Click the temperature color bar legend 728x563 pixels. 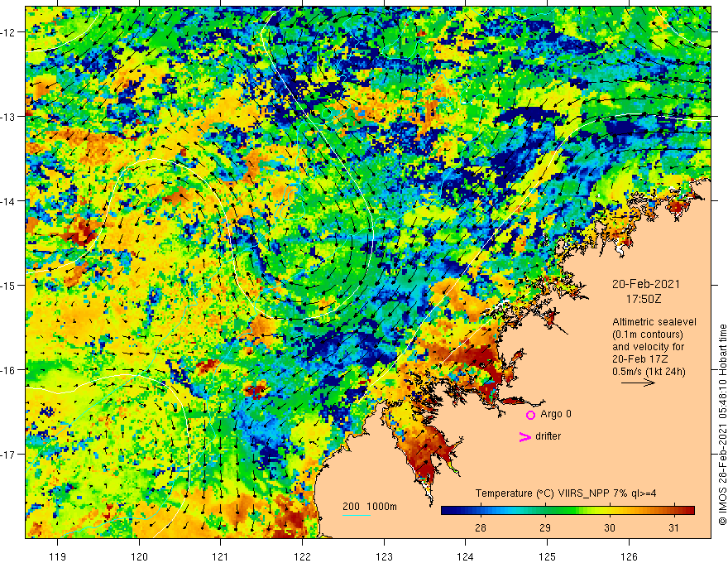(568, 511)
